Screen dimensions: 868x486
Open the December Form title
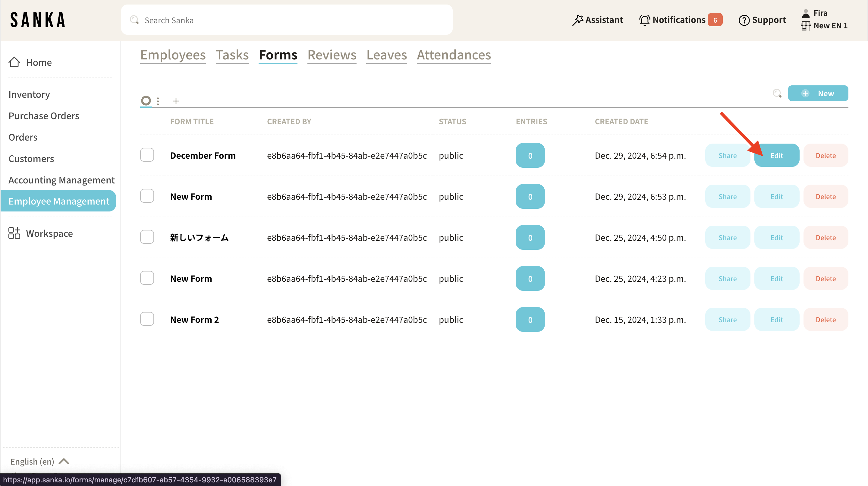(x=203, y=155)
